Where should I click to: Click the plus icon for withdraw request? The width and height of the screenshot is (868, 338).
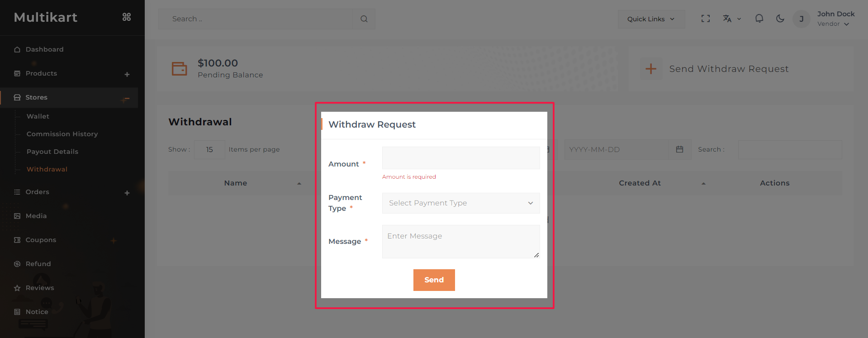pos(651,69)
